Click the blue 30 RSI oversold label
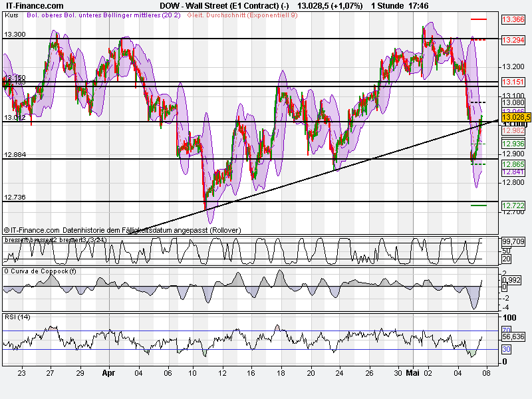 click(506, 349)
